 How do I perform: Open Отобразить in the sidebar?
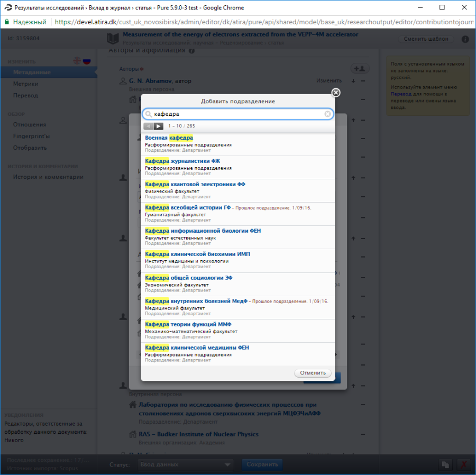pyautogui.click(x=30, y=148)
